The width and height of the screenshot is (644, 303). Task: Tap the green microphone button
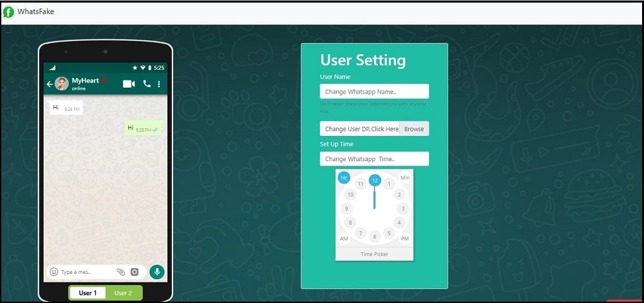point(157,272)
